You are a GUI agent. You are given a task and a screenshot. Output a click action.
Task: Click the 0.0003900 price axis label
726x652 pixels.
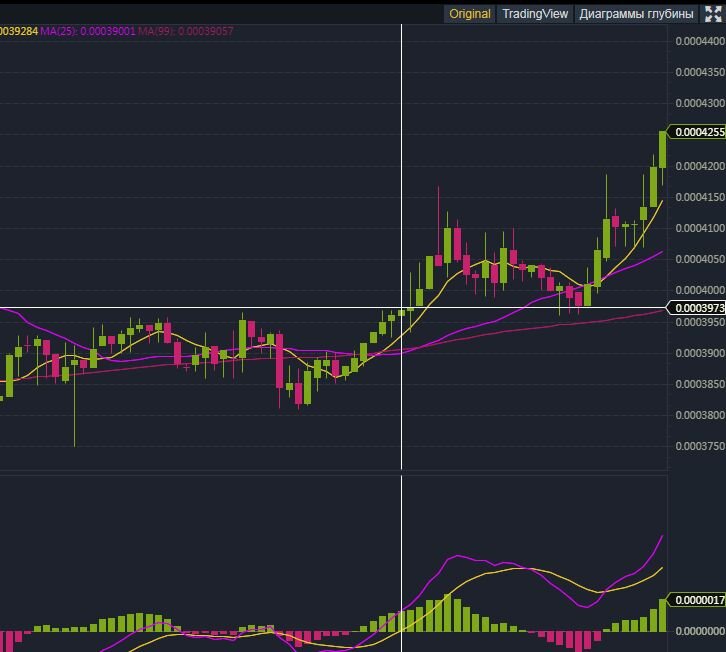click(x=700, y=353)
